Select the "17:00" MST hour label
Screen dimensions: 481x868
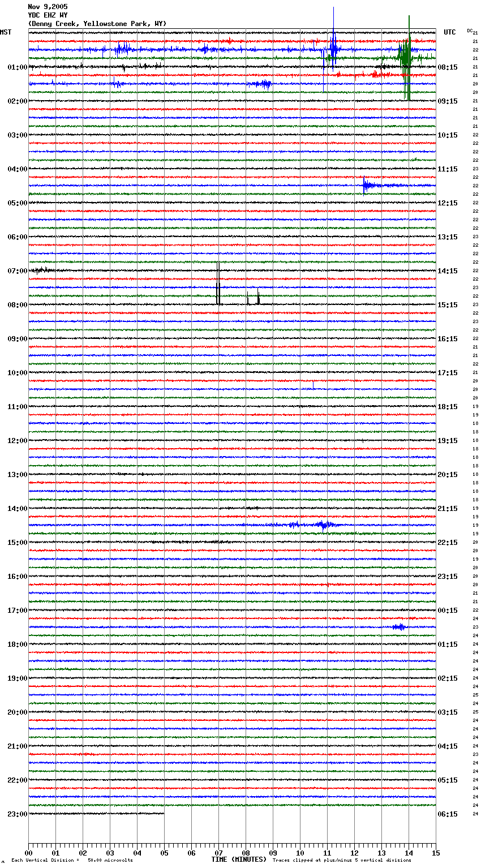tap(18, 611)
